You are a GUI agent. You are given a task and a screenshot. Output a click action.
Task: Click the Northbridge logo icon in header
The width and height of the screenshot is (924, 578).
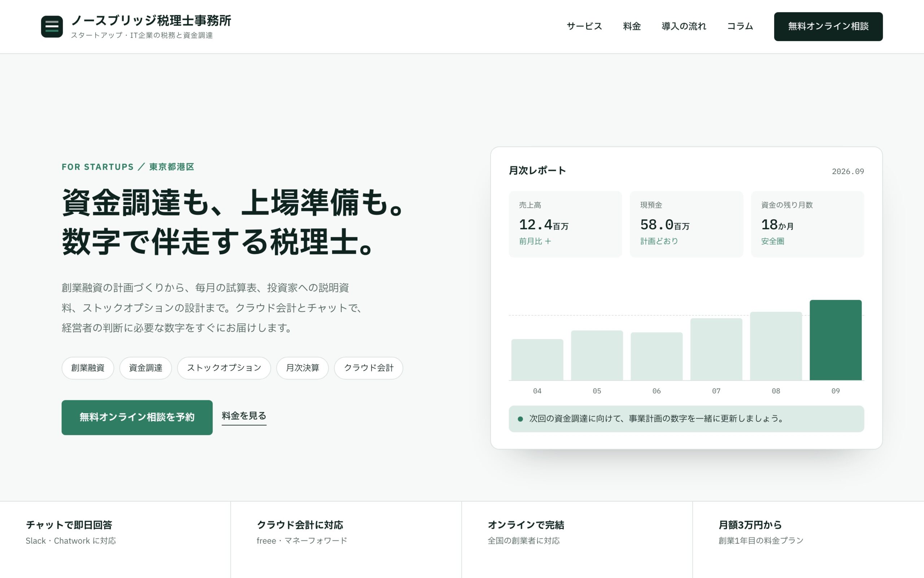(52, 26)
